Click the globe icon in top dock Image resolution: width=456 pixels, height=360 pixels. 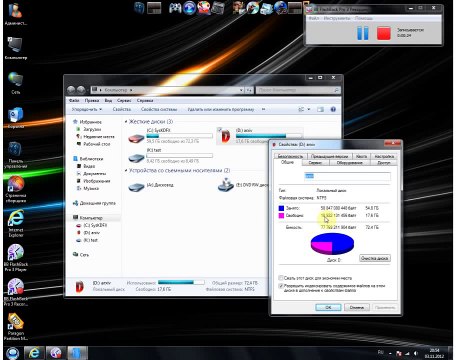click(x=281, y=8)
